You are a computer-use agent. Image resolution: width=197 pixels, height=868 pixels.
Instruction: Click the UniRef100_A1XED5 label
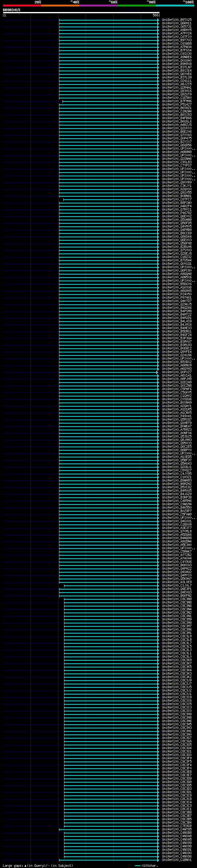[176, 457]
